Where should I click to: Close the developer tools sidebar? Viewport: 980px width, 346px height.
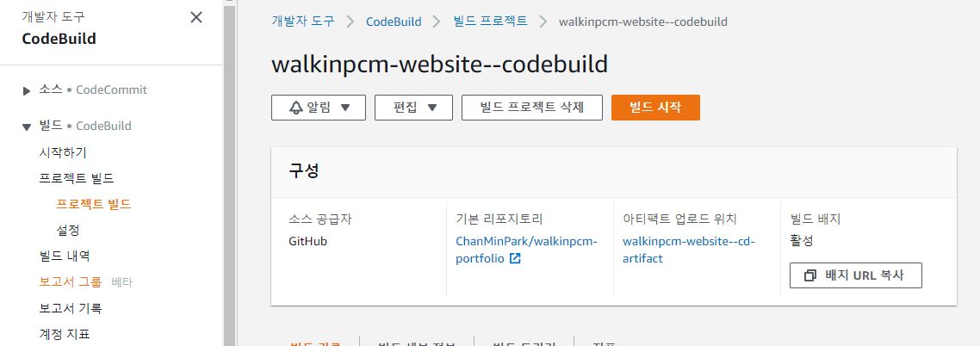click(x=196, y=17)
